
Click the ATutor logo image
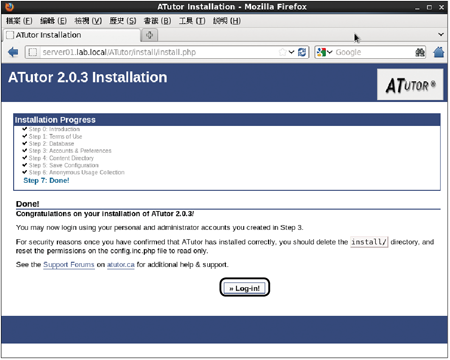[x=410, y=85]
